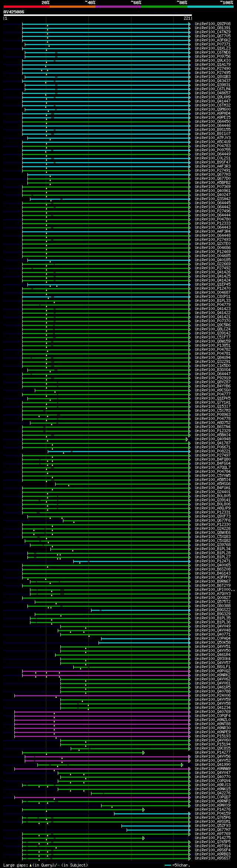The height and width of the screenshot is (868, 237).
Task: Click the orange ~40% identity legend bar
Action: [72, 7]
